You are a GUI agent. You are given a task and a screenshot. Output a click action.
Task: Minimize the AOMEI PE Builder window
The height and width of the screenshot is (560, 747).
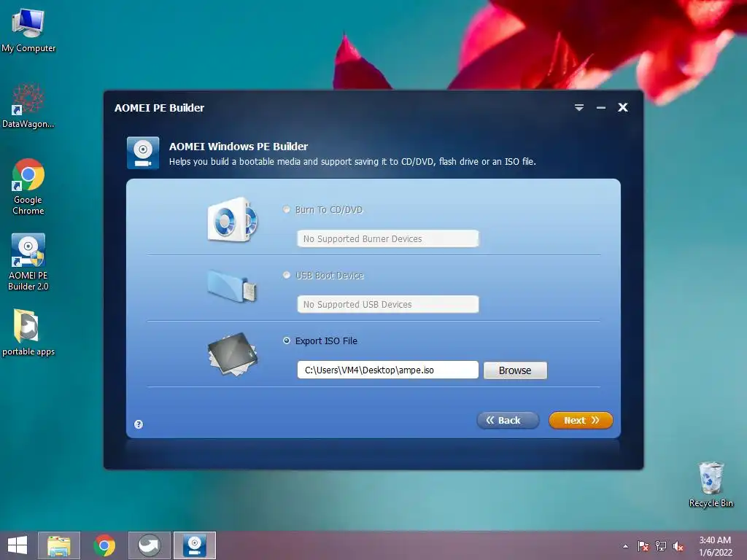(601, 108)
